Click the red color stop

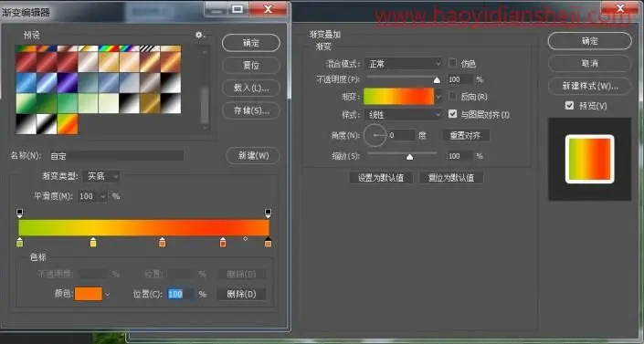[x=223, y=242]
